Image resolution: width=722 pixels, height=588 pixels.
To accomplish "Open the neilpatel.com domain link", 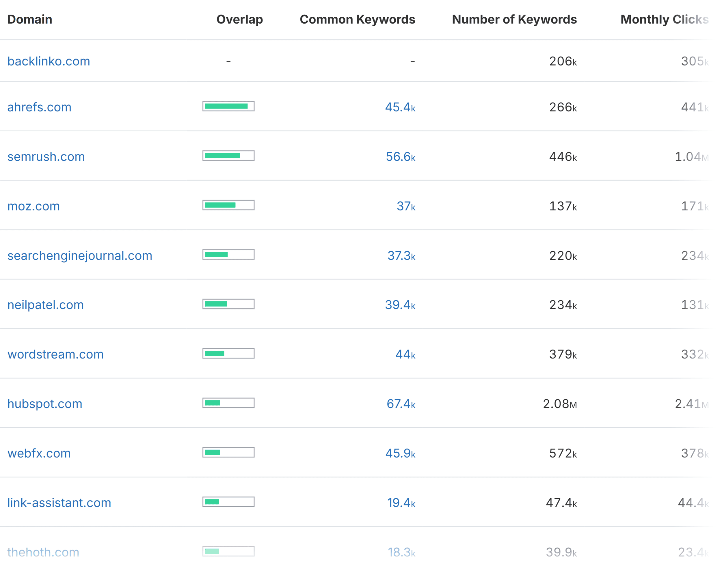I will tap(45, 305).
